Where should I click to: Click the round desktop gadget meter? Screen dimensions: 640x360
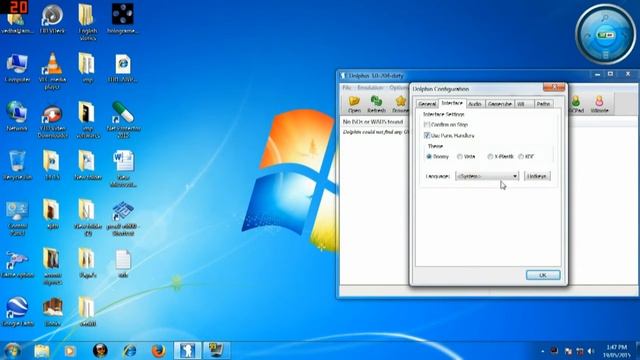click(605, 35)
